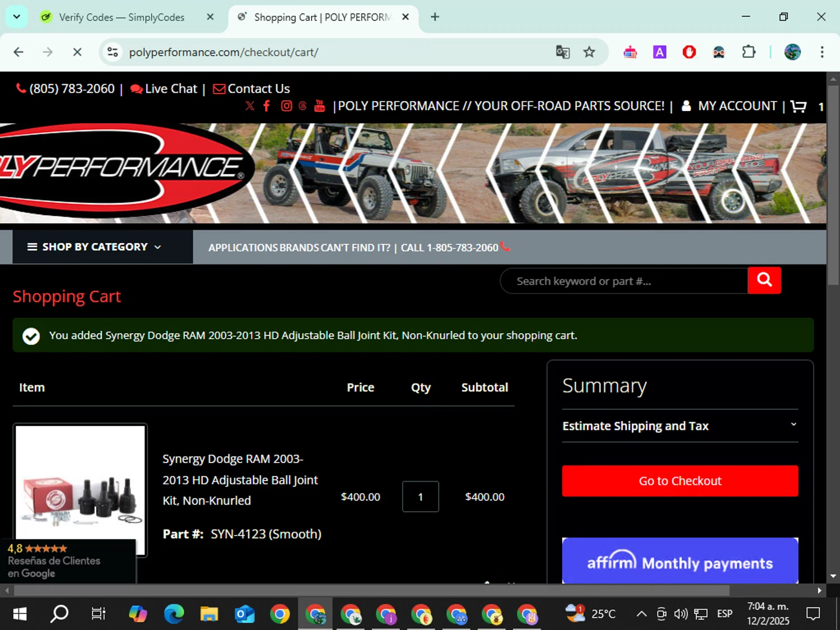Image resolution: width=840 pixels, height=630 pixels.
Task: Expand the Shop By Category menu
Action: (103, 247)
